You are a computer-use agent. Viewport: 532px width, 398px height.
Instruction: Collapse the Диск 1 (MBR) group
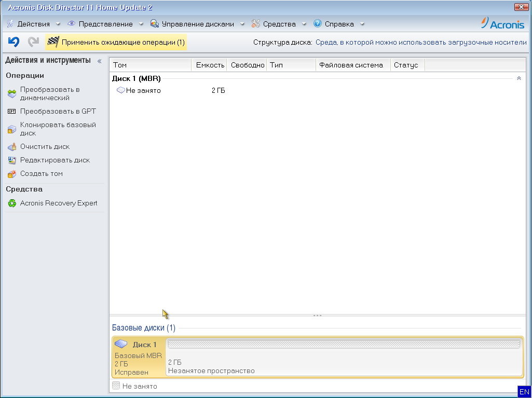(519, 78)
